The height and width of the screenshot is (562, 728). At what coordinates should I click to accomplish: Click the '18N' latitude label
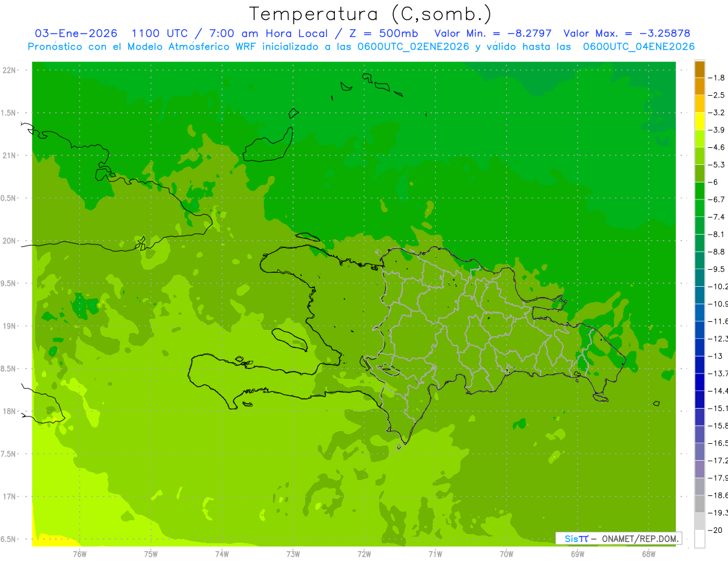pyautogui.click(x=10, y=412)
